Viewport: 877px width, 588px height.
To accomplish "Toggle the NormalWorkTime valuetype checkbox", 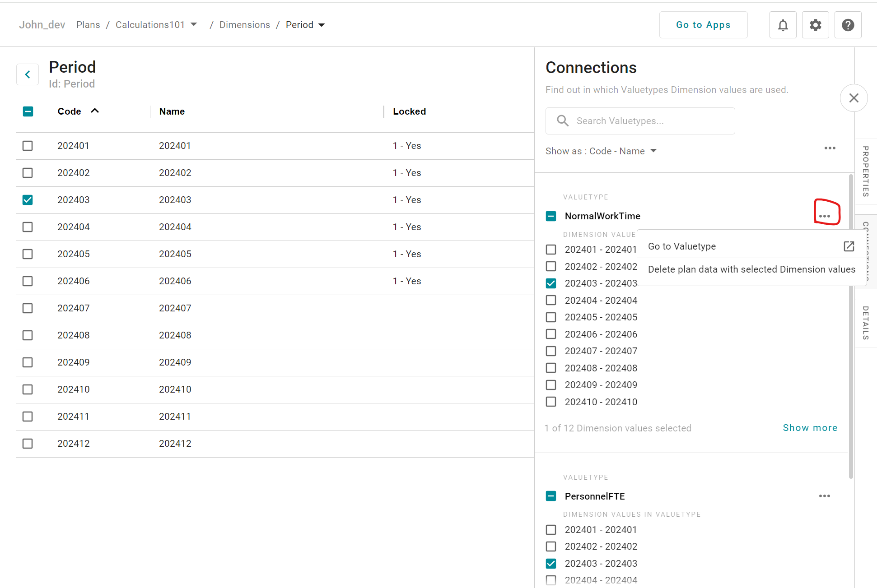I will coord(551,216).
